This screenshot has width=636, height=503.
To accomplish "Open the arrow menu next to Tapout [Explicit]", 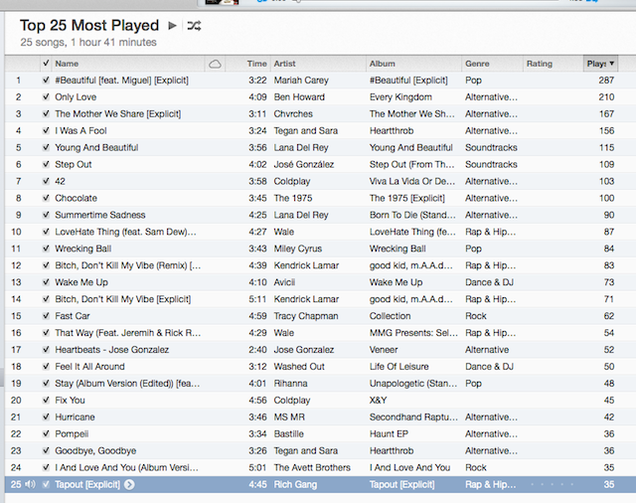I will click(x=129, y=484).
